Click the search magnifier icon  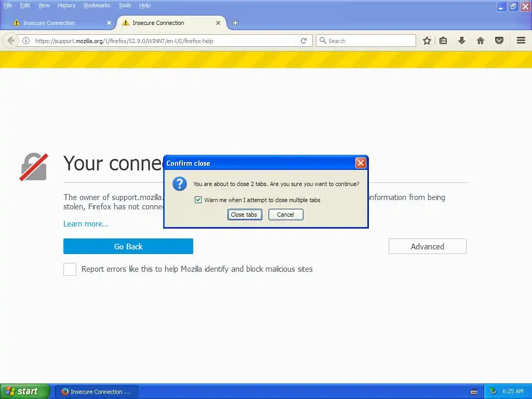pos(323,41)
